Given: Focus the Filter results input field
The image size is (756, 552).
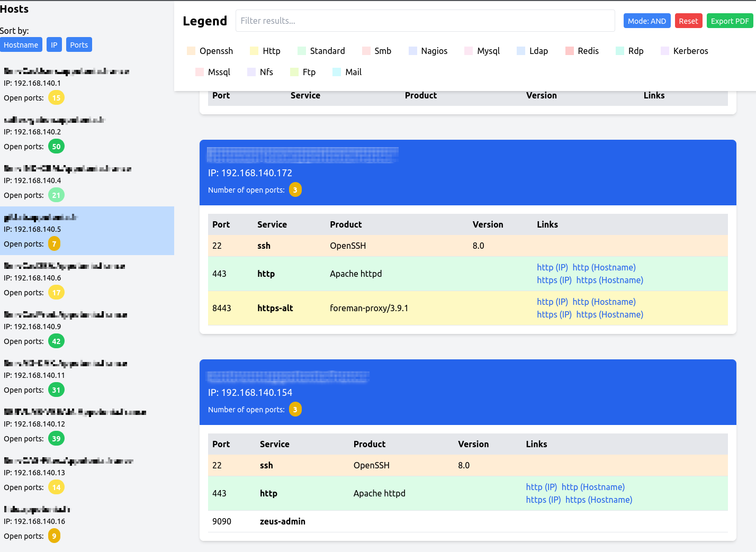Looking at the screenshot, I should click(425, 21).
